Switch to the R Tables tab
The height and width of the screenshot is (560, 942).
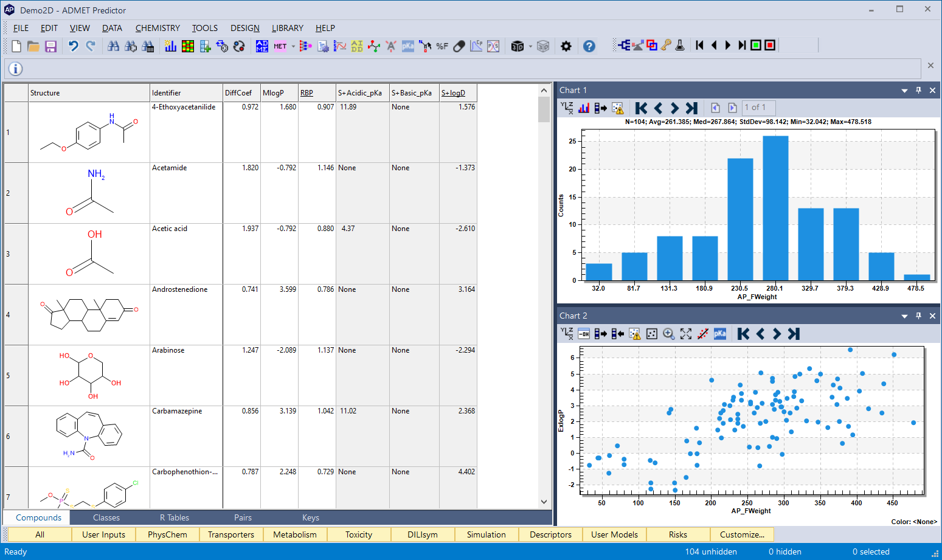(175, 517)
